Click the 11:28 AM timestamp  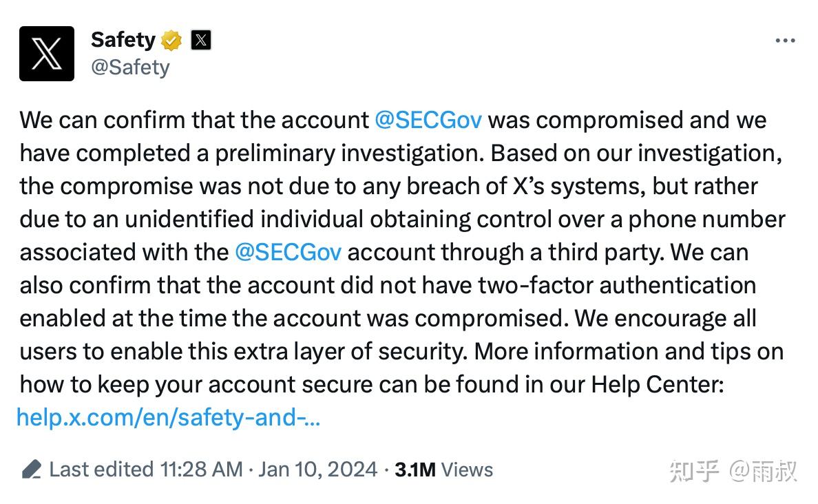(201, 470)
